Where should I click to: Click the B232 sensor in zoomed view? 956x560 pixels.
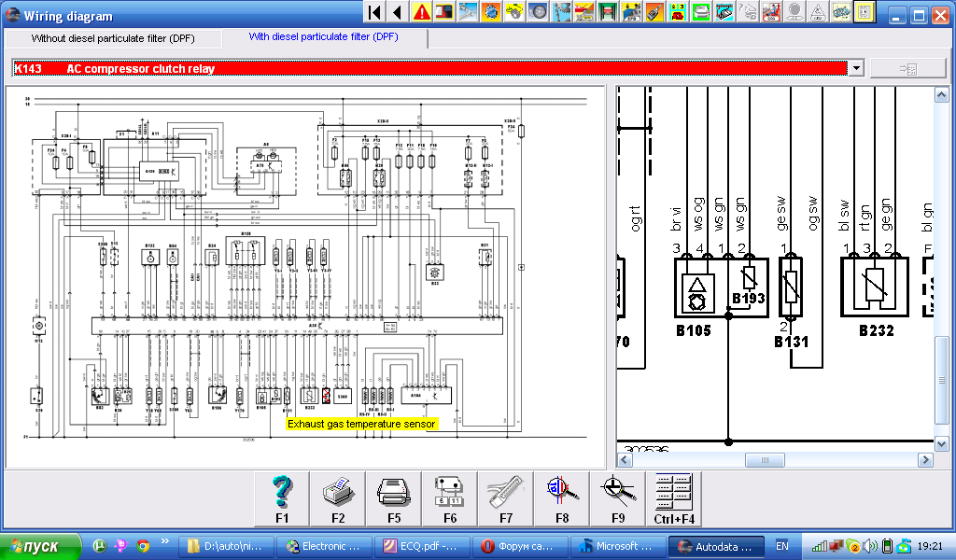(875, 287)
